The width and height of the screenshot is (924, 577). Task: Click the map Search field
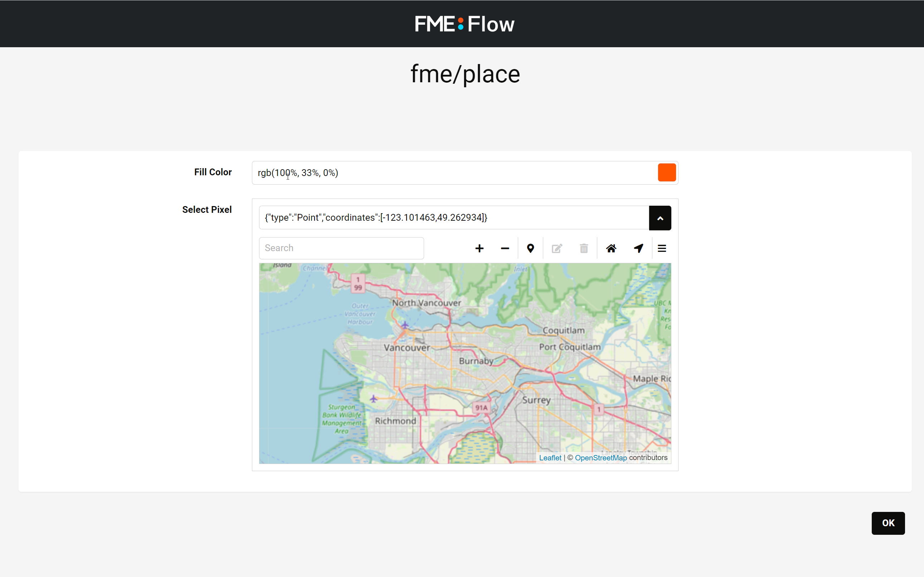coord(341,248)
